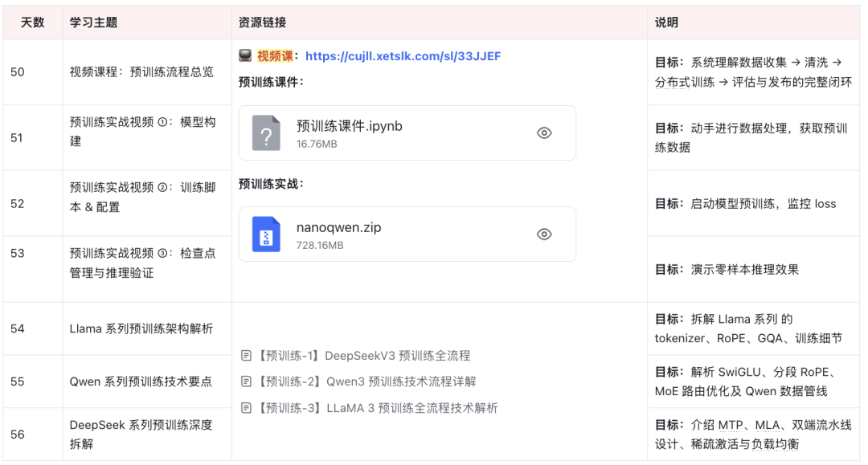Click the 天数 column header
The width and height of the screenshot is (868, 465).
[32, 22]
